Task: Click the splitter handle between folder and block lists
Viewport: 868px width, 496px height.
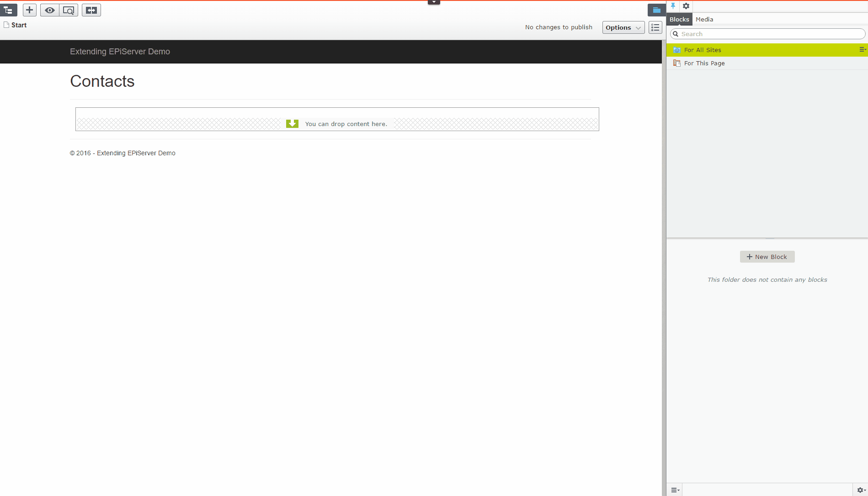Action: [x=770, y=238]
